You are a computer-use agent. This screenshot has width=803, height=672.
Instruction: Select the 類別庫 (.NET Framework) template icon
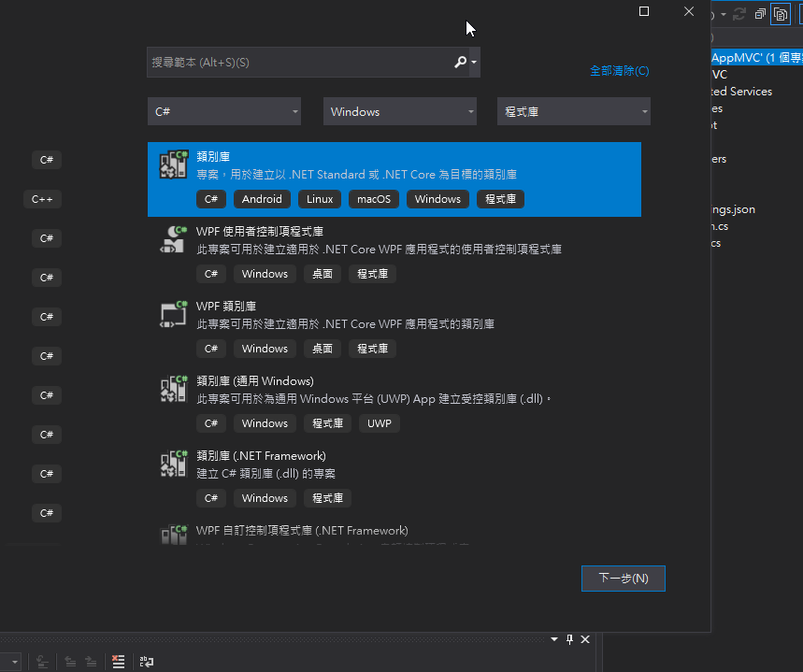coord(174,464)
